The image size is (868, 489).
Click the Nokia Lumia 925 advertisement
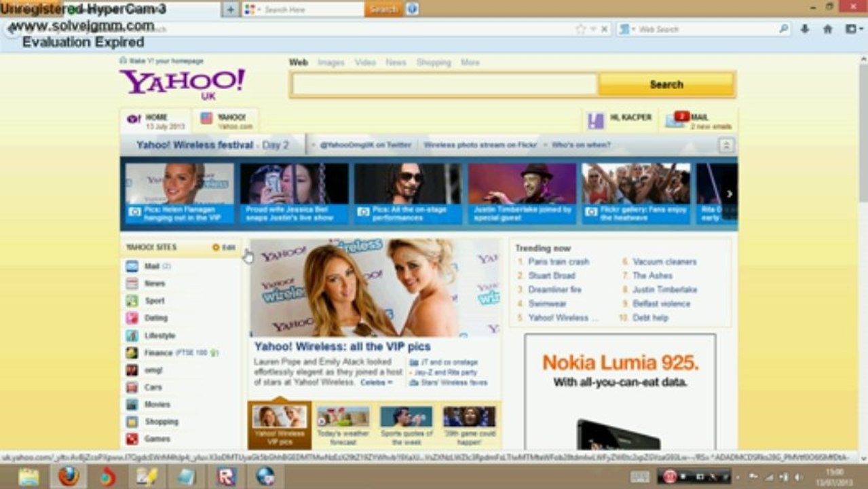pos(620,391)
